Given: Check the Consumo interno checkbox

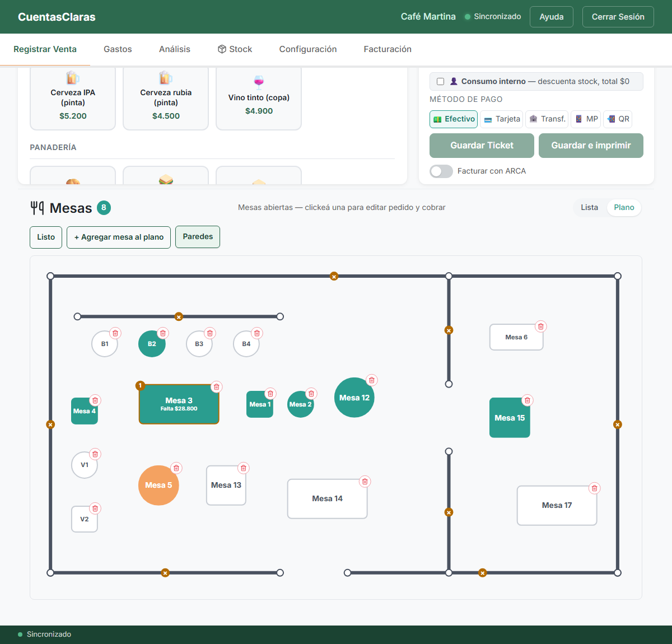Looking at the screenshot, I should [440, 82].
